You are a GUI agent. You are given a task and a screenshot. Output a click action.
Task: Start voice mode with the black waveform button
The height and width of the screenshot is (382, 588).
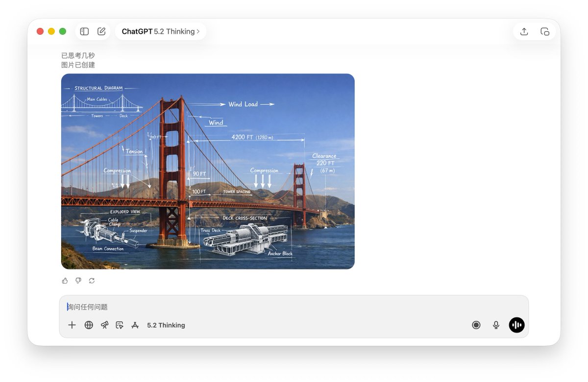516,325
